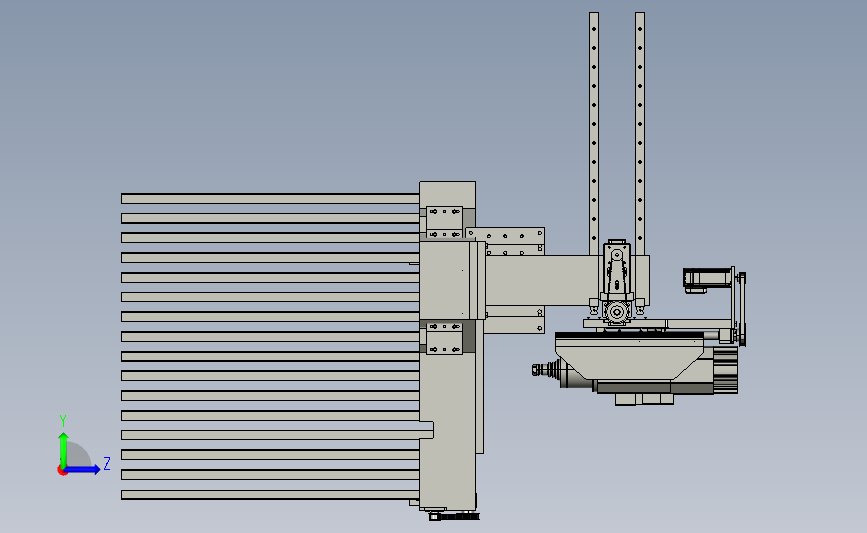Select the longer bar protruding past the column

pyautogui.click(x=278, y=435)
